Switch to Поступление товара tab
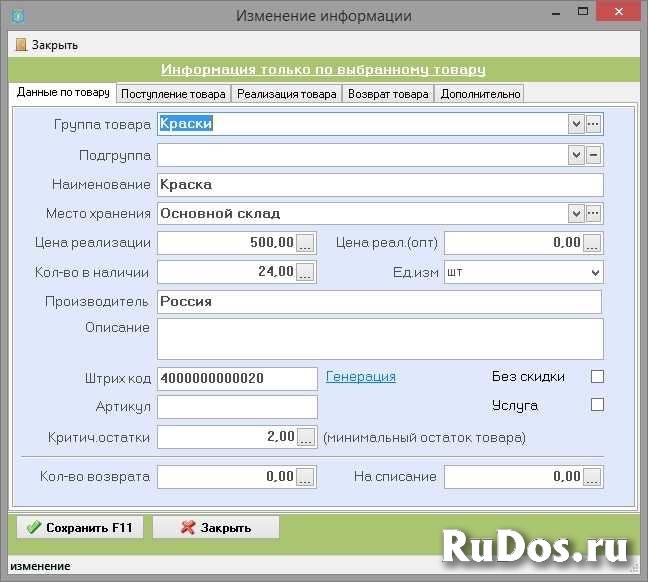This screenshot has width=648, height=582. (x=173, y=94)
